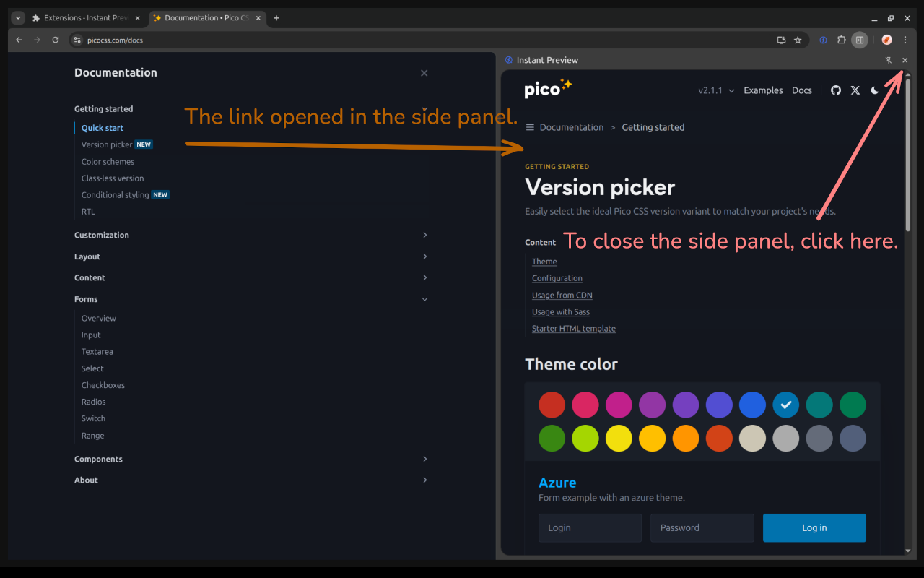This screenshot has height=578, width=924.
Task: Close the Documentation menu with X
Action: coord(424,73)
